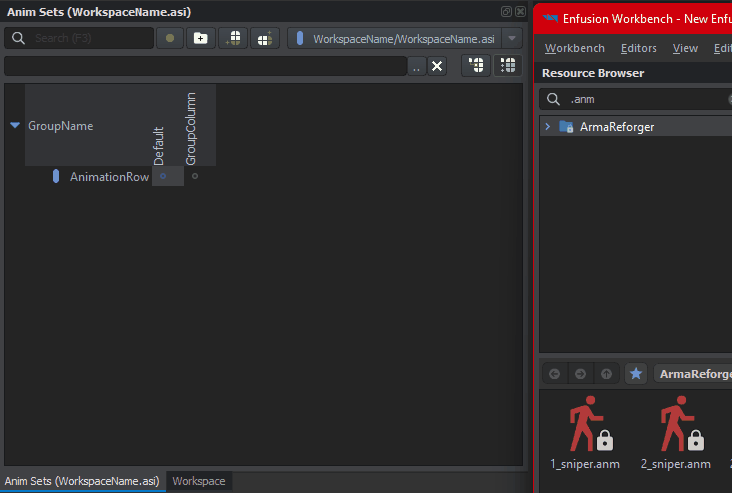Screen dimensions: 732x493
Task: Click the navigate back arrow in Resource Browser
Action: (x=555, y=374)
